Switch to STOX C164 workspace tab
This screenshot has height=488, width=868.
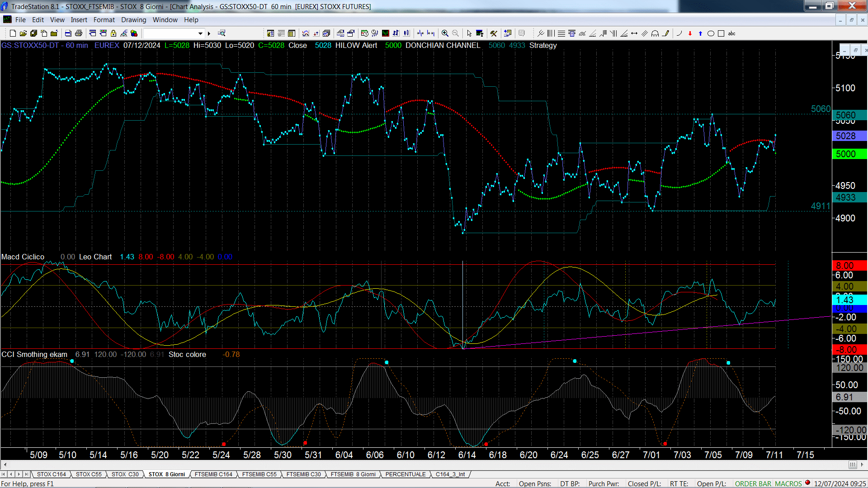pos(51,474)
